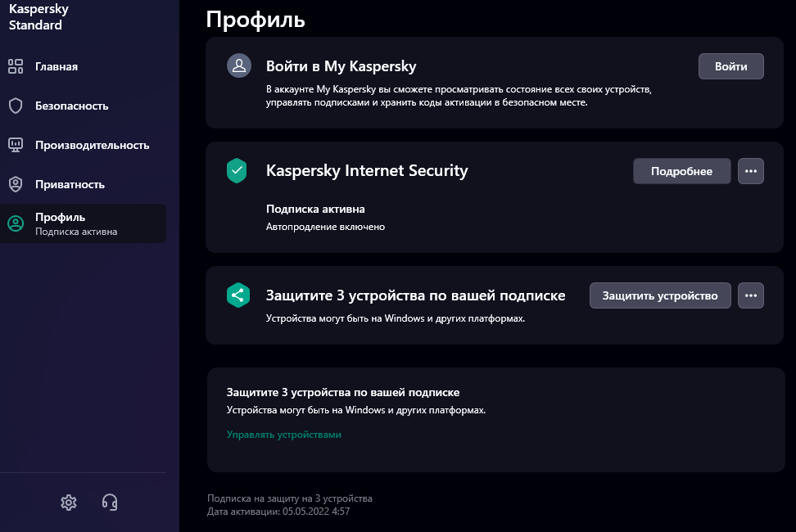Click the Войти button

pos(731,66)
